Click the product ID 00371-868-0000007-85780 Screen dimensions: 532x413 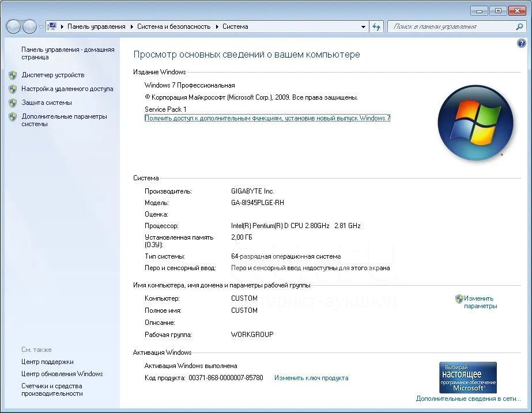(225, 378)
